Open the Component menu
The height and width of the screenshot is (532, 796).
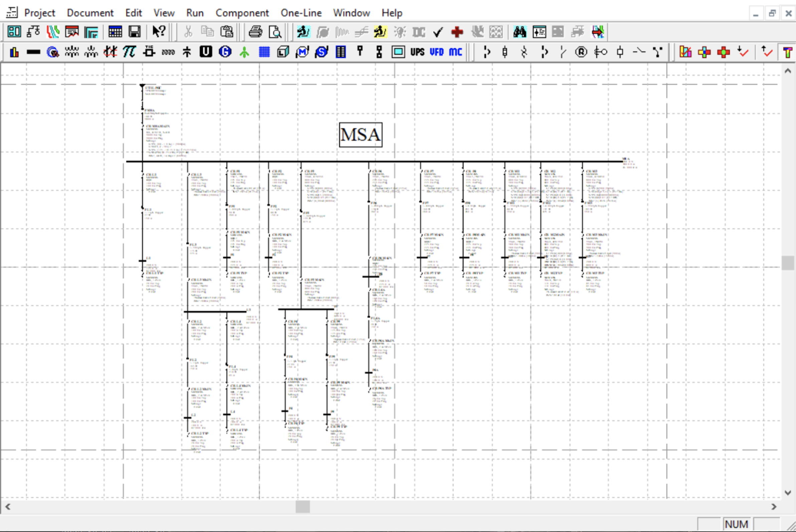(x=242, y=13)
